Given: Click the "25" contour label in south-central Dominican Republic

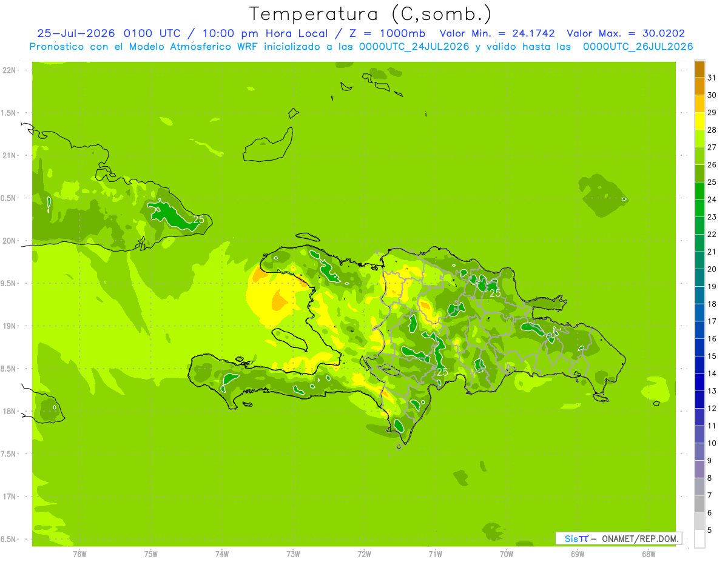Looking at the screenshot, I should tap(442, 372).
